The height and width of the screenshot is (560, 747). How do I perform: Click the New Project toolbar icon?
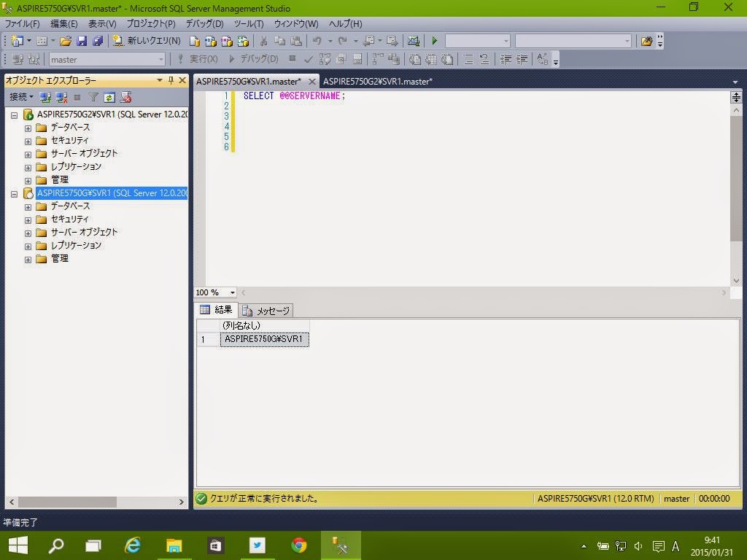point(18,41)
